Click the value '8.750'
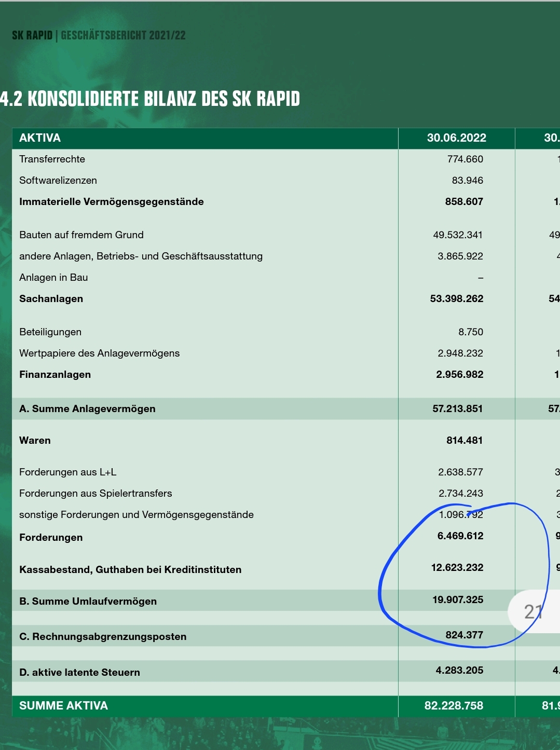 [471, 332]
